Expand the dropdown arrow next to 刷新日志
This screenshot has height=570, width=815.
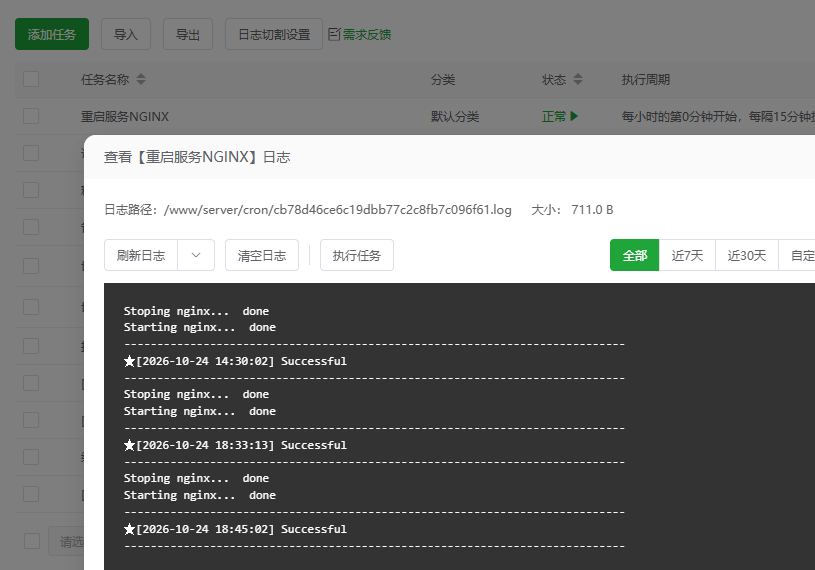[x=196, y=255]
